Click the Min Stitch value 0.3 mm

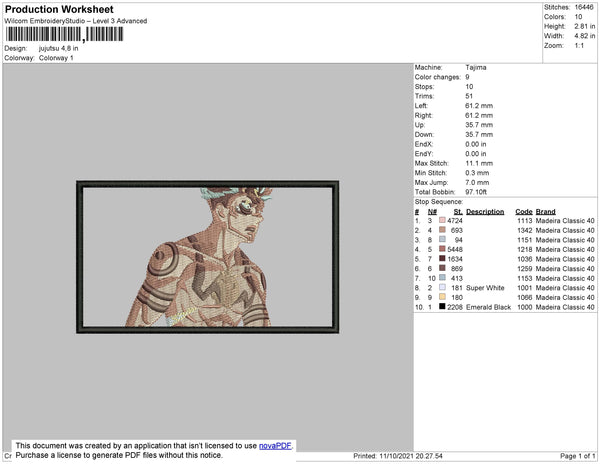[477, 173]
